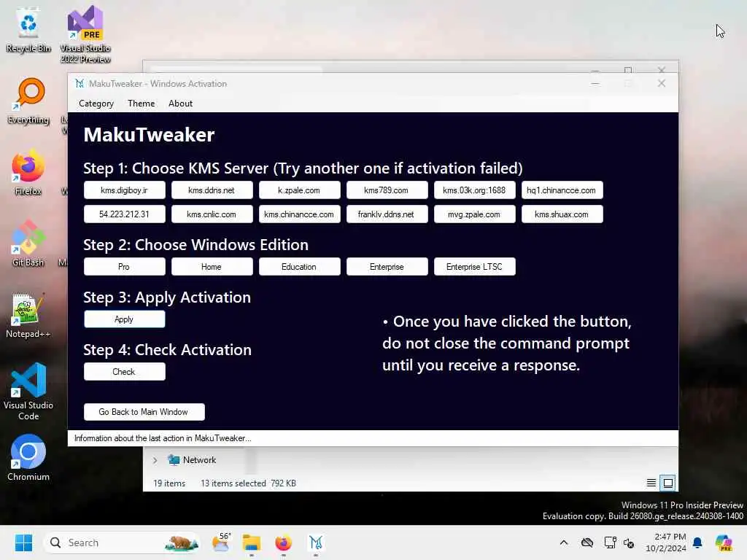Screen dimensions: 747x560
Task: Pick the kms.03k.org:1688 server
Action: [474, 190]
